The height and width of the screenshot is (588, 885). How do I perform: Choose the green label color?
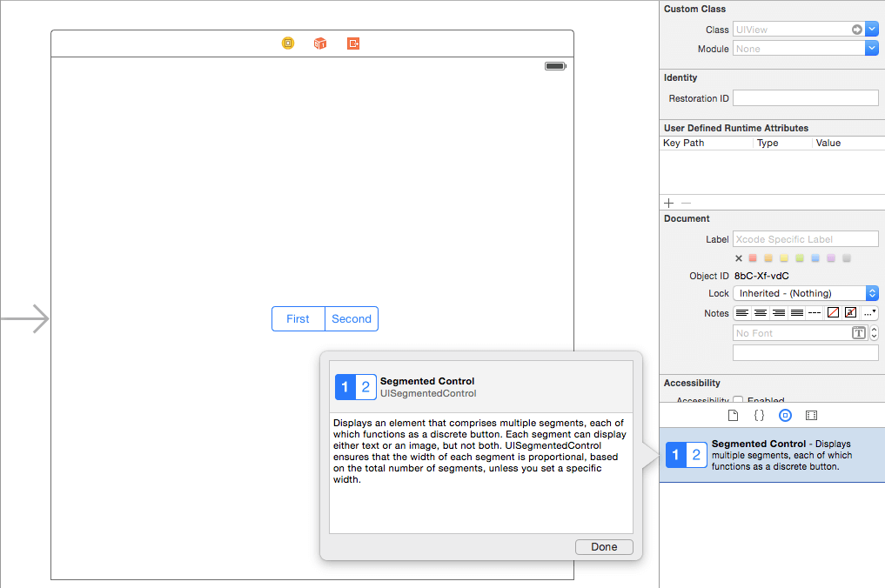click(x=799, y=258)
